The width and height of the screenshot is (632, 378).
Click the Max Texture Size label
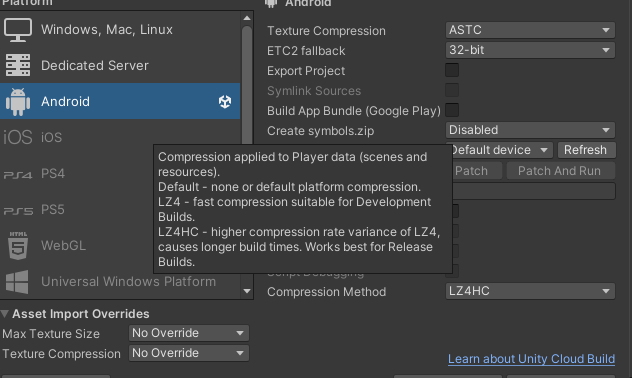coord(51,334)
